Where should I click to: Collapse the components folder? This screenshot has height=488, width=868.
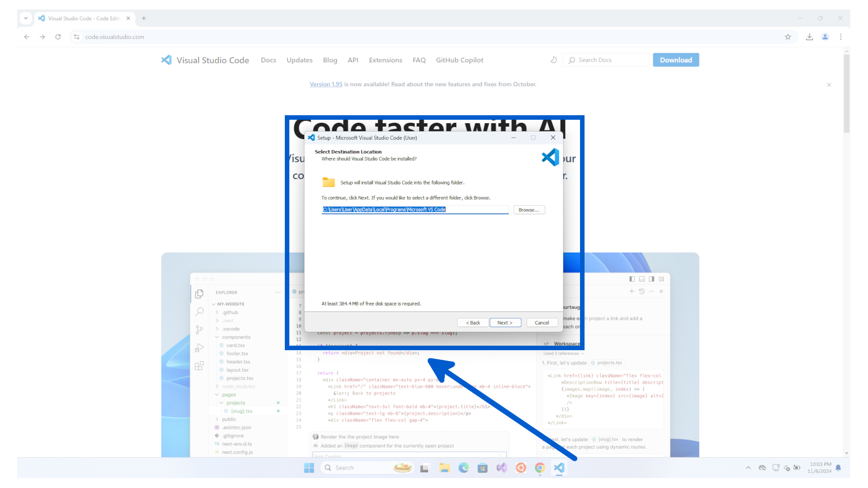coord(236,337)
